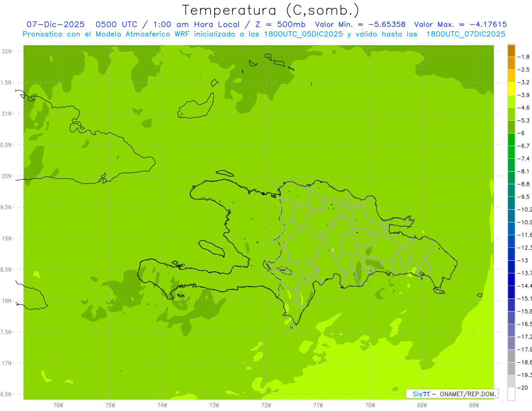
Task: Click the '71W' longitude axis label
Action: coord(318,405)
